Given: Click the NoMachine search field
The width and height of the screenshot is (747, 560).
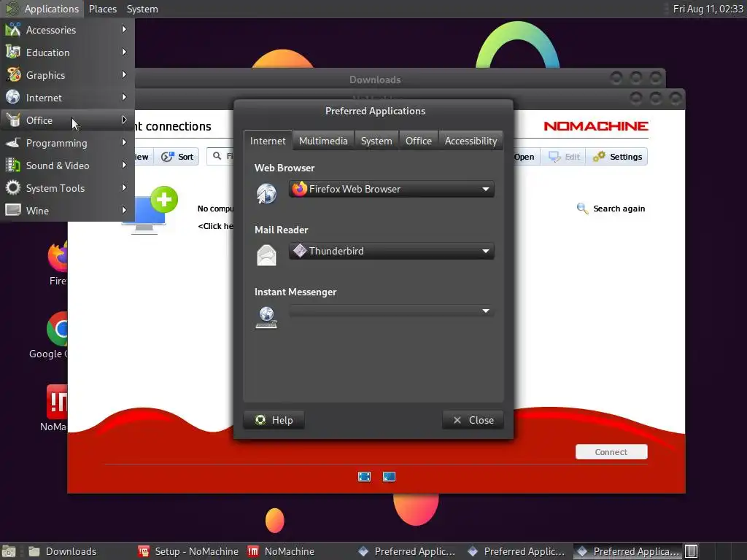Looking at the screenshot, I should pos(220,156).
